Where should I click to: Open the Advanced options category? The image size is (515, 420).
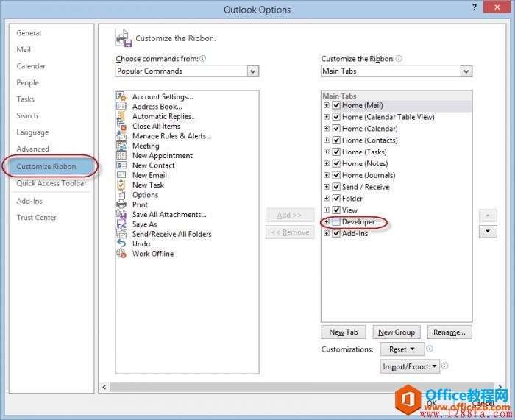32,149
